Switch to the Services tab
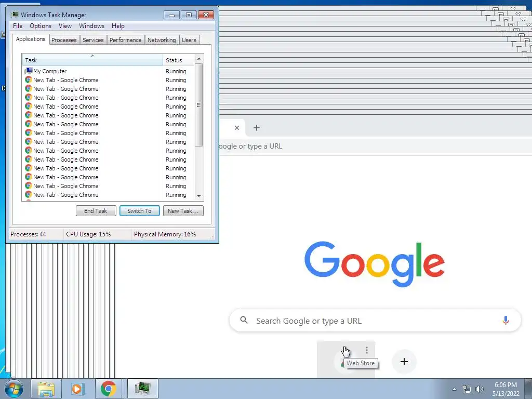Screen dimensions: 532x399 (x=93, y=40)
